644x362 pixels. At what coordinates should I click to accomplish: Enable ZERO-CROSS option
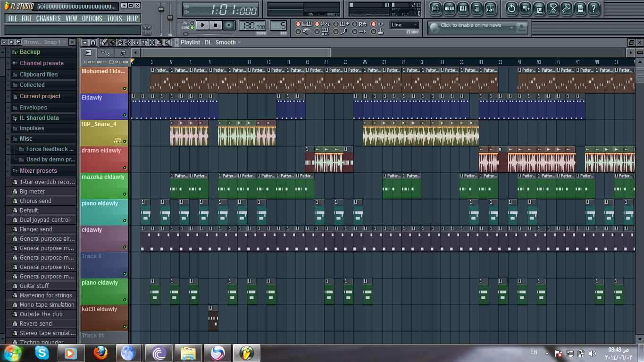point(85,62)
